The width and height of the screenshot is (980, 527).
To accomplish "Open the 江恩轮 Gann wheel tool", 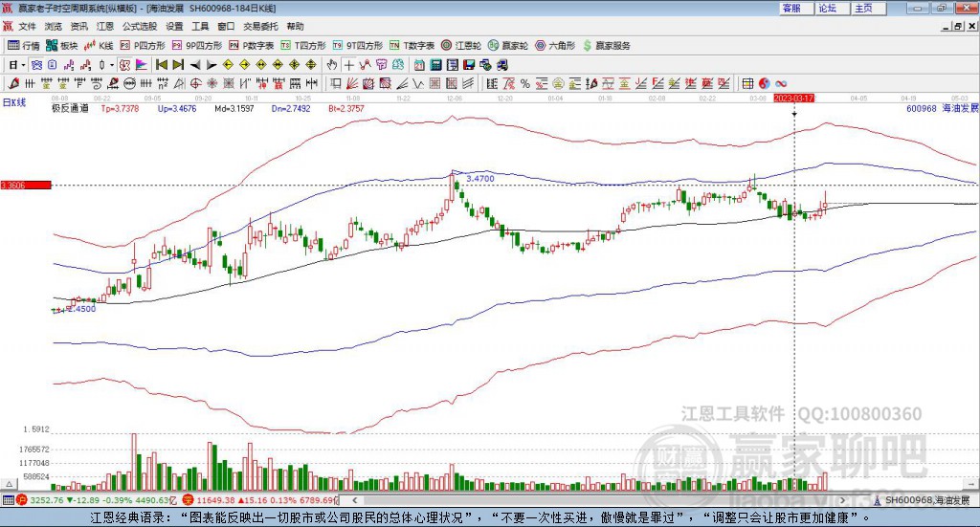I will click(461, 46).
